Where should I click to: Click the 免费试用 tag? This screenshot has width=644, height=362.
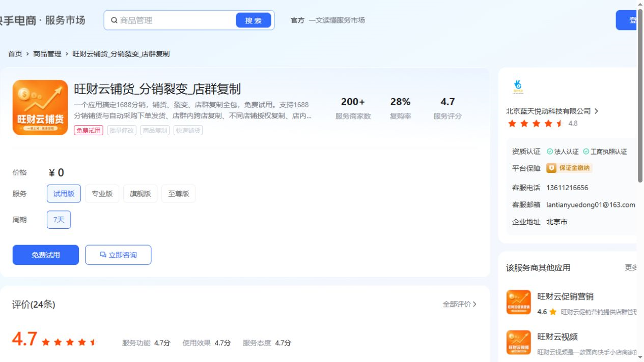(89, 130)
